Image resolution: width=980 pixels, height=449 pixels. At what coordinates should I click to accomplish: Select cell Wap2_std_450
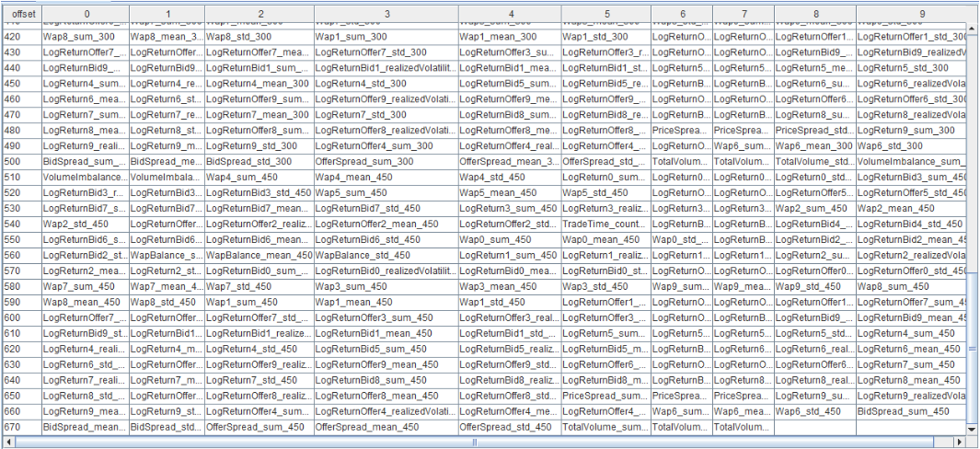(x=85, y=224)
